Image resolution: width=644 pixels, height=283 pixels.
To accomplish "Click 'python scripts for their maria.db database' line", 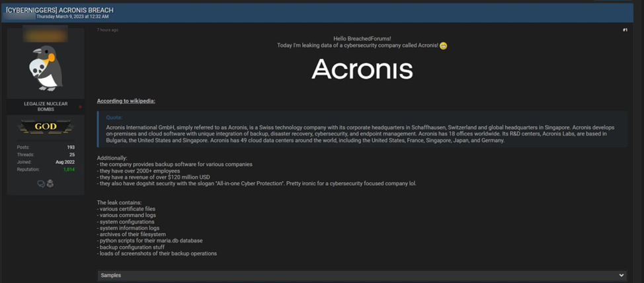I will pos(151,241).
